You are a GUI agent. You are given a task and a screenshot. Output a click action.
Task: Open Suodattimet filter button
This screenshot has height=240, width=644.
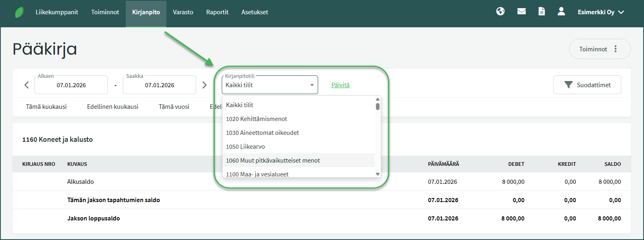[587, 85]
